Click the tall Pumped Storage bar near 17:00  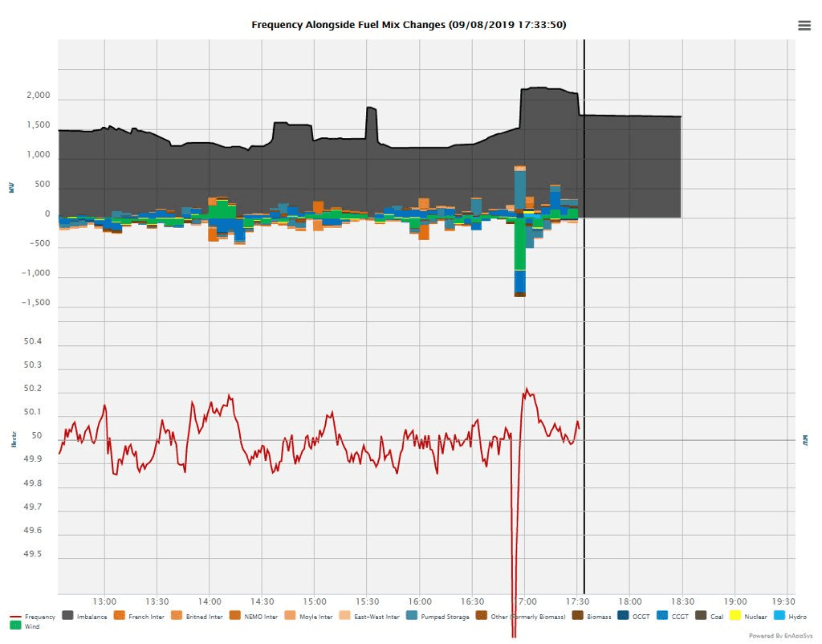click(x=520, y=189)
